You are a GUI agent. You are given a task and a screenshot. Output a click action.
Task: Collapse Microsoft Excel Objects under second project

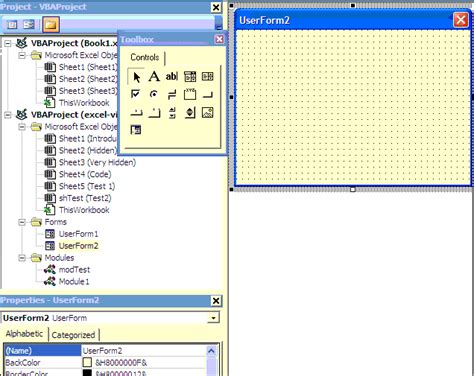(22, 127)
